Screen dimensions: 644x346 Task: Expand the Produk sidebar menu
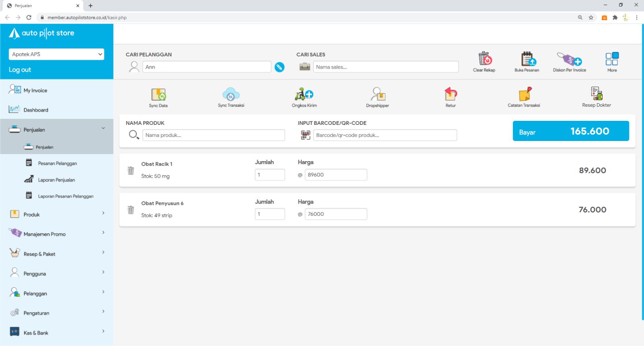click(x=56, y=214)
